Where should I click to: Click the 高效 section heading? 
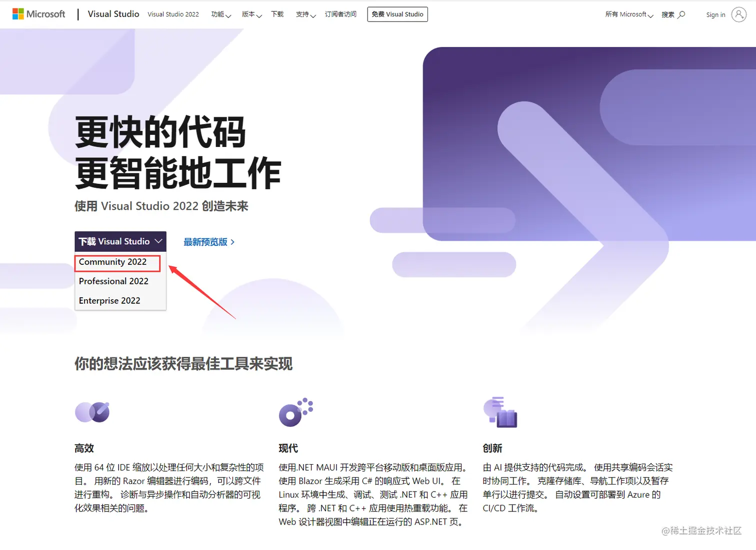(x=84, y=448)
